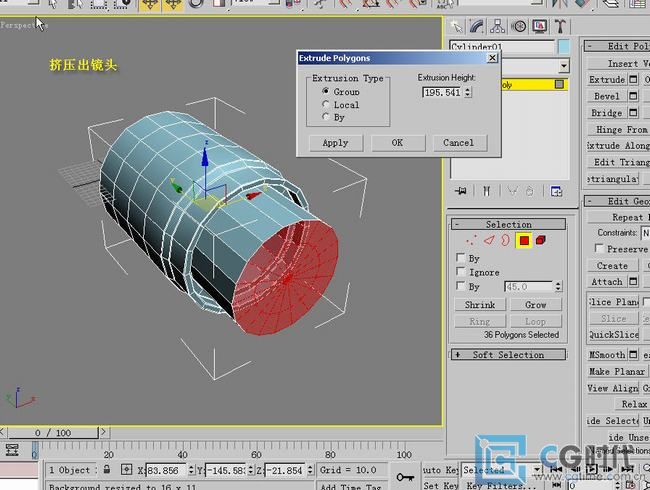The width and height of the screenshot is (650, 490).
Task: Check the first By checkbox in Selection
Action: pos(460,257)
